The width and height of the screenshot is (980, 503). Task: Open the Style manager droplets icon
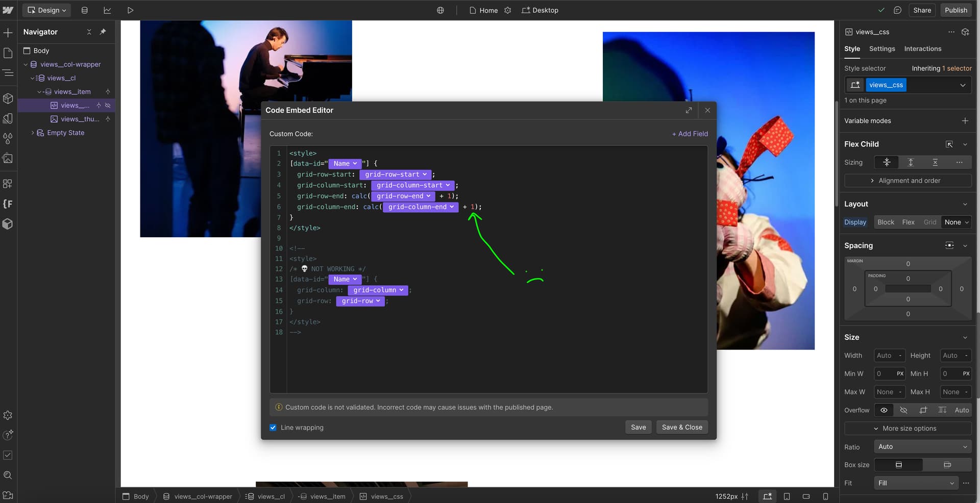pyautogui.click(x=8, y=138)
